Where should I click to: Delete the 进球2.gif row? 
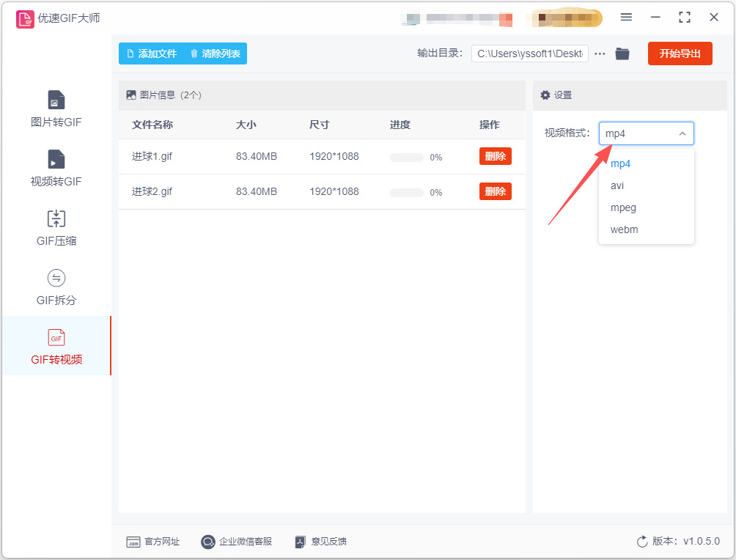coord(496,191)
